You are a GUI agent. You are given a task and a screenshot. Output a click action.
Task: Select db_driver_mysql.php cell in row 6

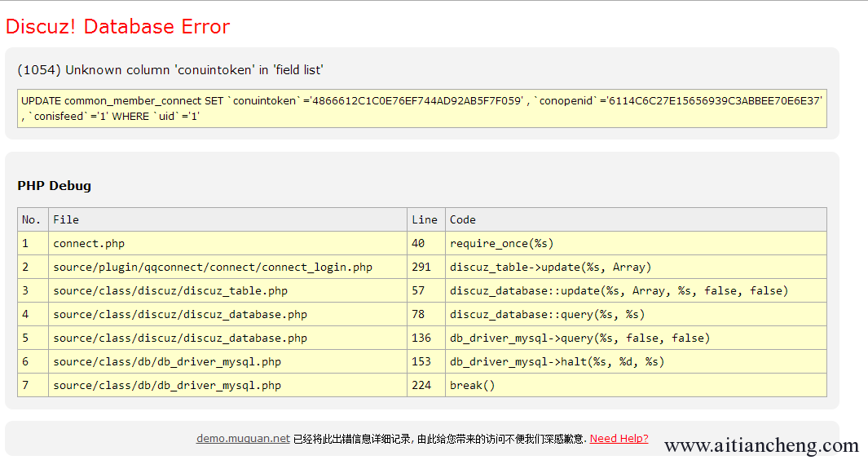[227, 361]
